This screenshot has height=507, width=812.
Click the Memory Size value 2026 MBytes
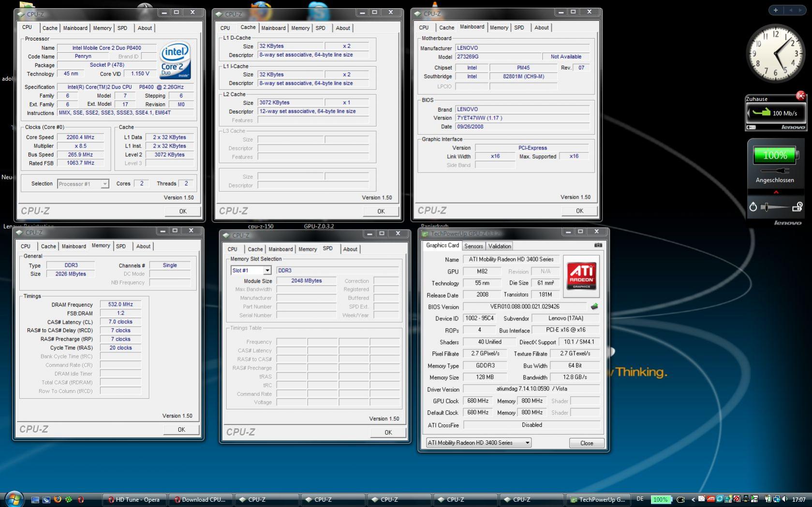(71, 274)
